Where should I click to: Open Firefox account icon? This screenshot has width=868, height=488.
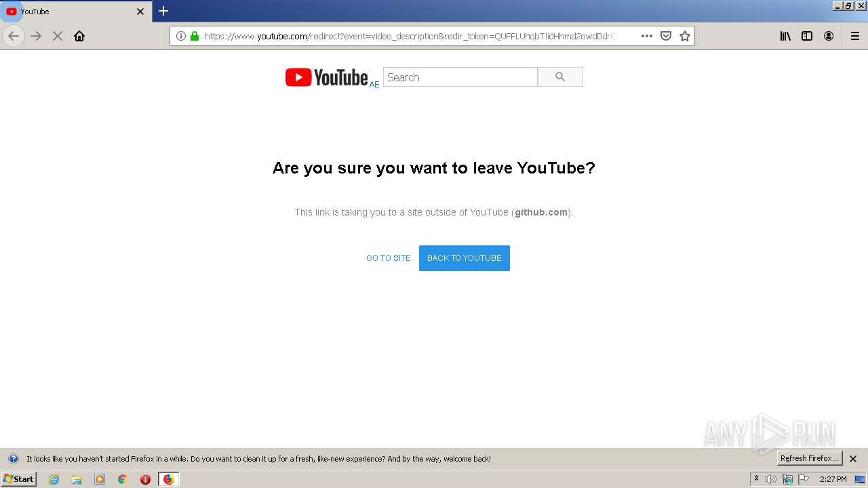tap(829, 36)
